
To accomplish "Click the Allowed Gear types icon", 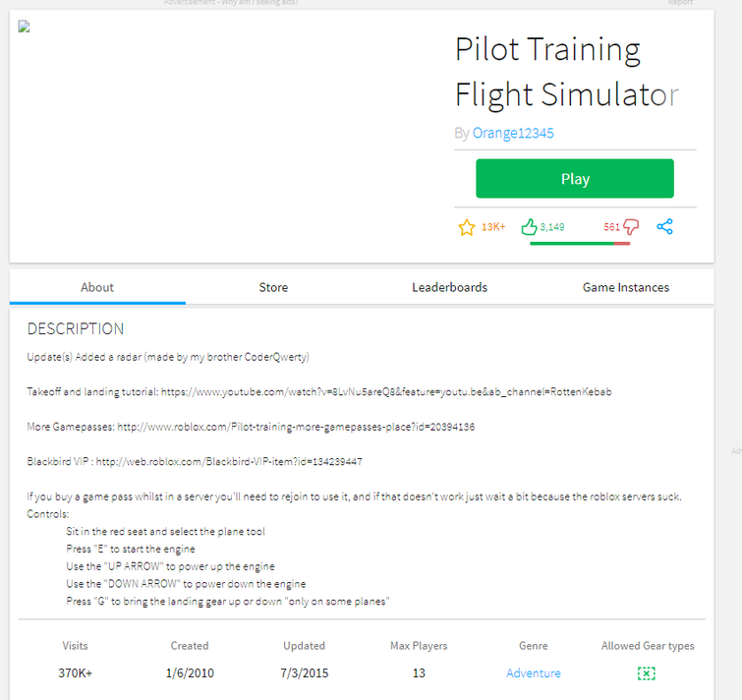I will [646, 673].
